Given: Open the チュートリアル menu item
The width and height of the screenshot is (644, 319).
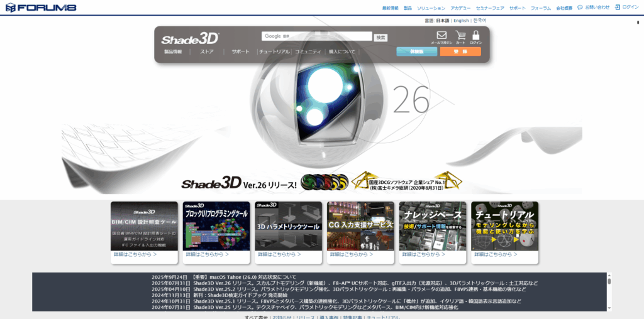Looking at the screenshot, I should [x=274, y=51].
